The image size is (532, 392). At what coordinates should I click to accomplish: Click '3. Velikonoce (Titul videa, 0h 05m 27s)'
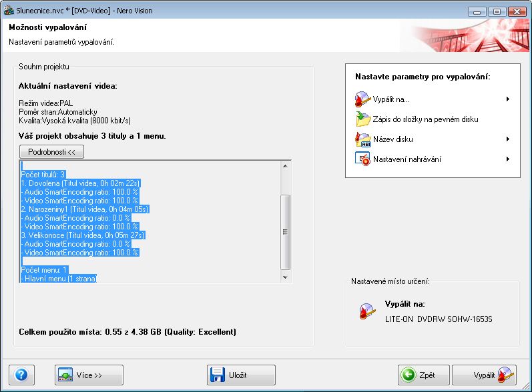83,235
